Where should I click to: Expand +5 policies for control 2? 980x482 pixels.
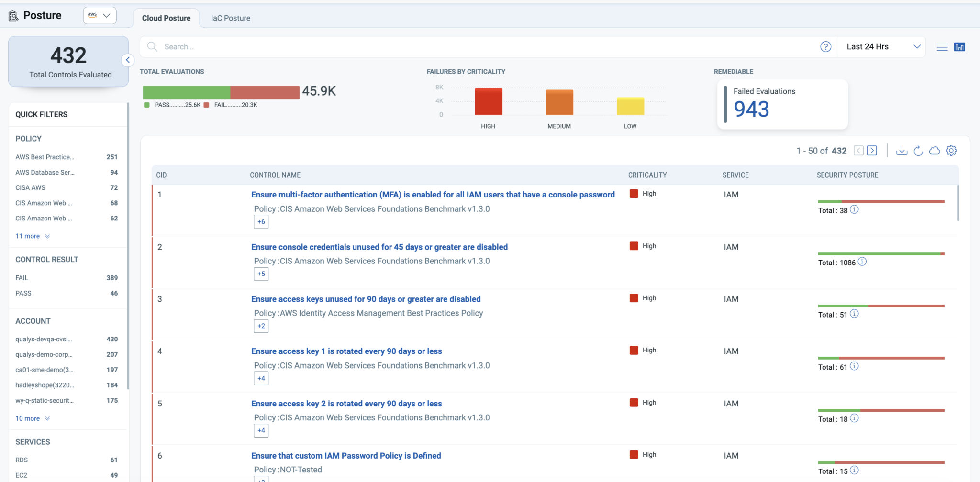pyautogui.click(x=261, y=274)
